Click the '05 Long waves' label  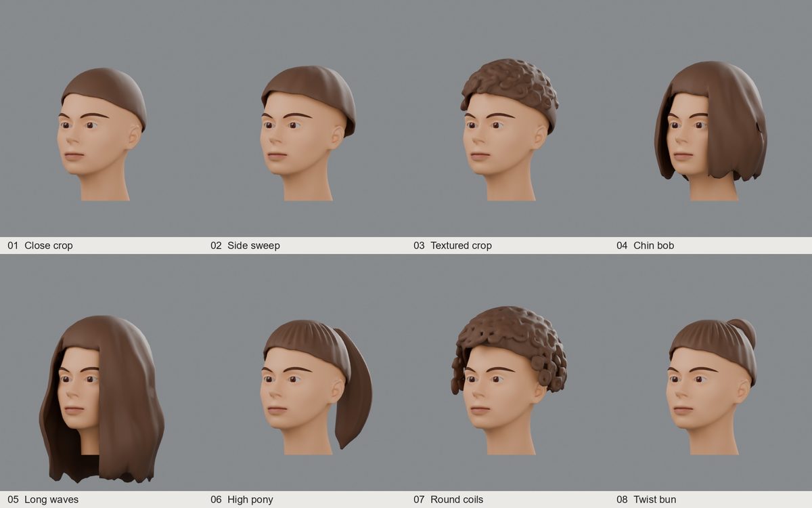click(43, 499)
